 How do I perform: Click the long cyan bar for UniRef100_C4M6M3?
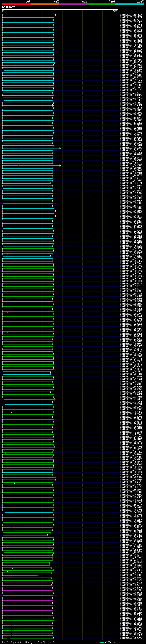pos(31,165)
